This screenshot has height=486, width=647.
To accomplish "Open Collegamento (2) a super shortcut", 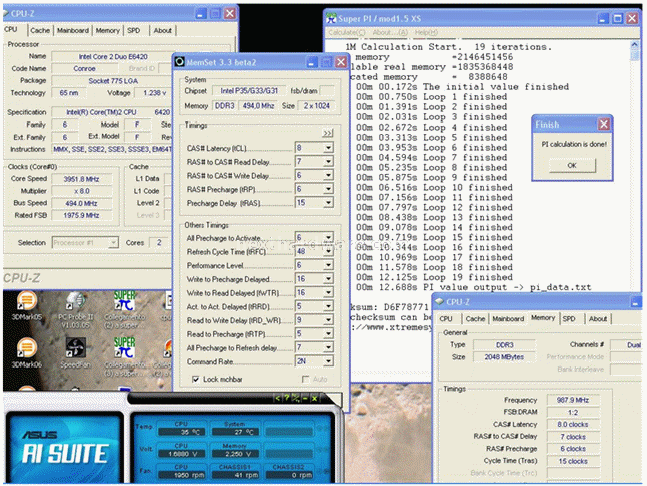I will [124, 310].
